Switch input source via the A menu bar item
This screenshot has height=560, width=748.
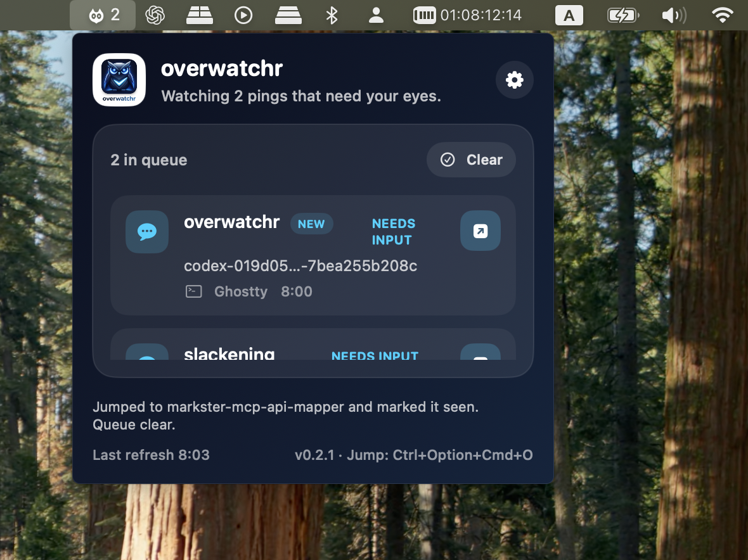(569, 15)
